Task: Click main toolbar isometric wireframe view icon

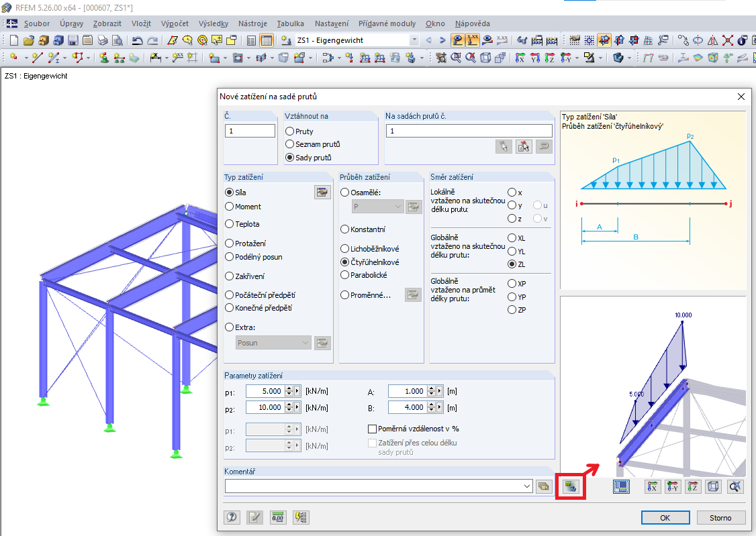Action: point(485,58)
